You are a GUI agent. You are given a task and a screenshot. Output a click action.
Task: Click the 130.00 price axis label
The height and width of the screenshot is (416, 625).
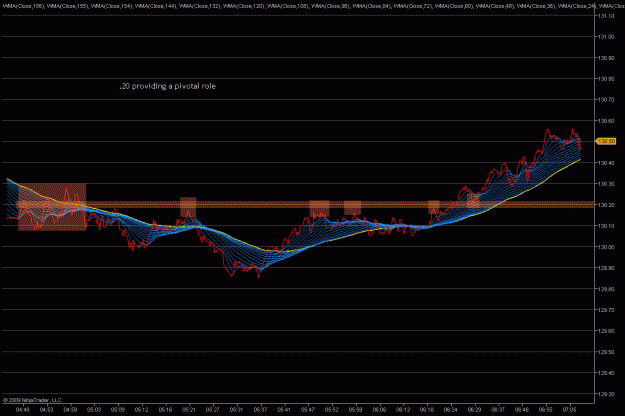(x=605, y=247)
